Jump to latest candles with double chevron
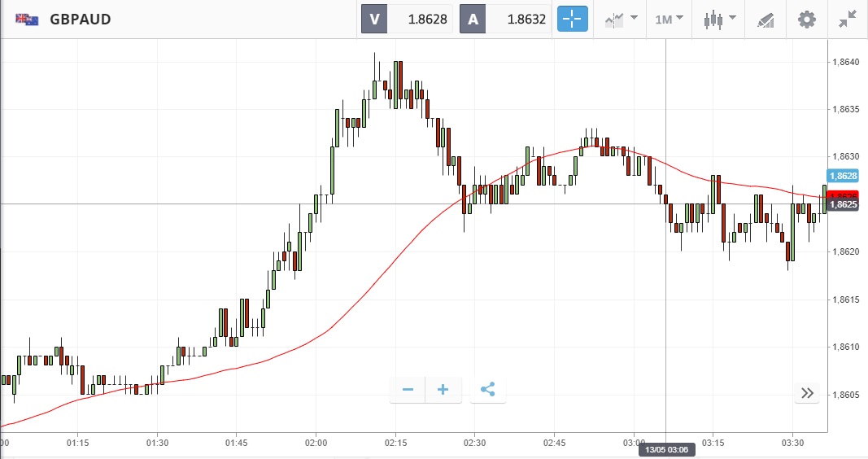 [x=807, y=393]
